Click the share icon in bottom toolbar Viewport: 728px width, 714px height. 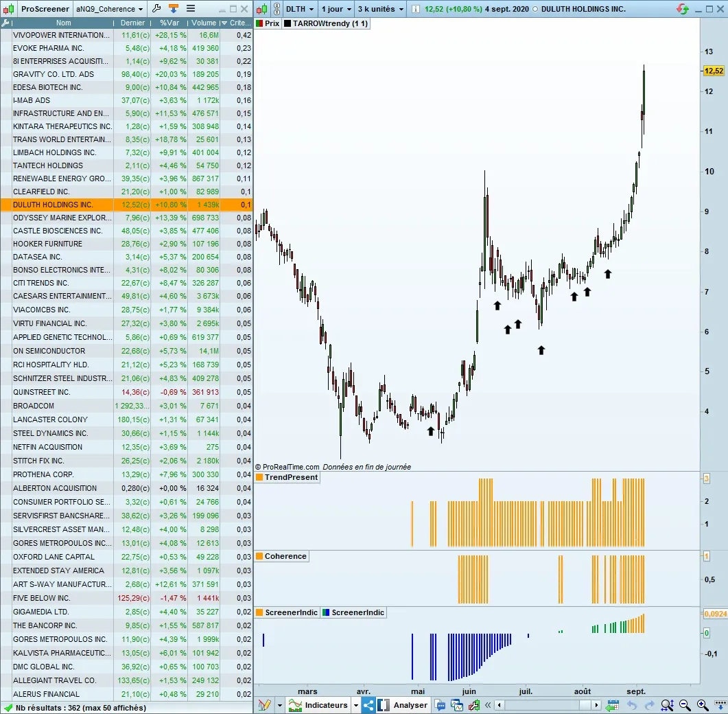coord(368,705)
